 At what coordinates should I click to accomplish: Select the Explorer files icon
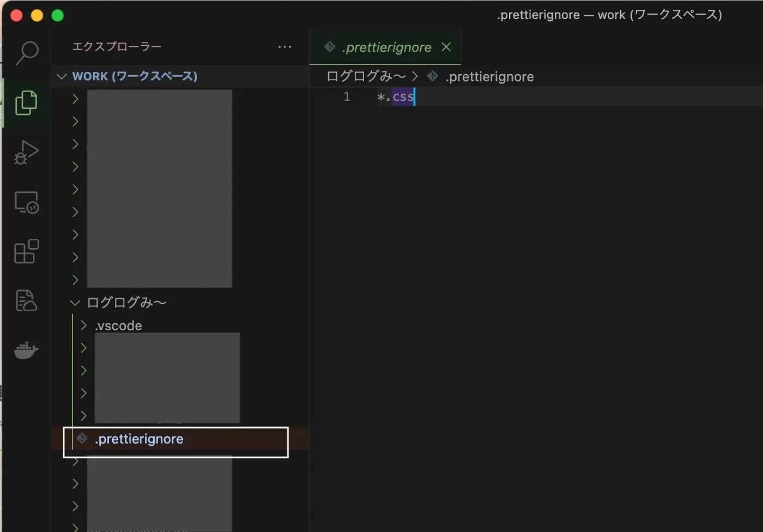pos(26,102)
